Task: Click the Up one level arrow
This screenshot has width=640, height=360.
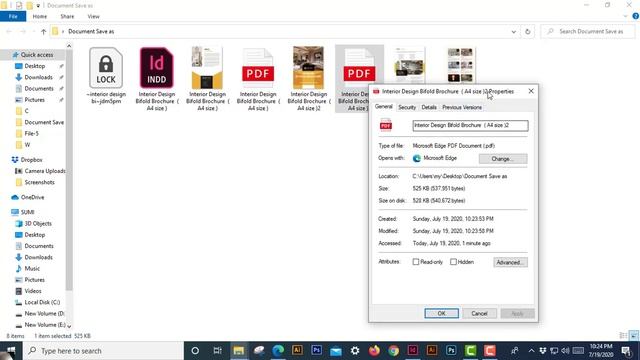Action: [43, 31]
